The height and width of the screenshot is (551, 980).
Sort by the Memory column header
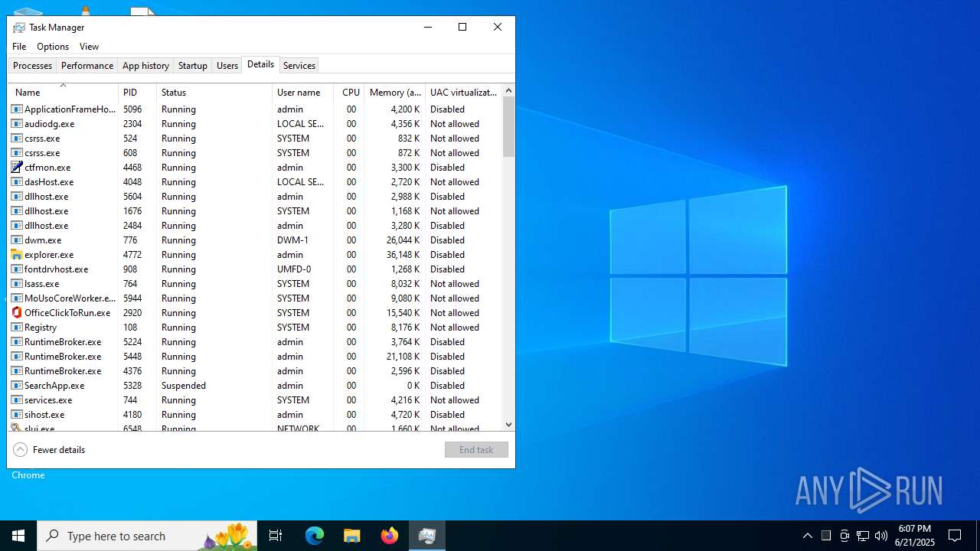[x=395, y=92]
